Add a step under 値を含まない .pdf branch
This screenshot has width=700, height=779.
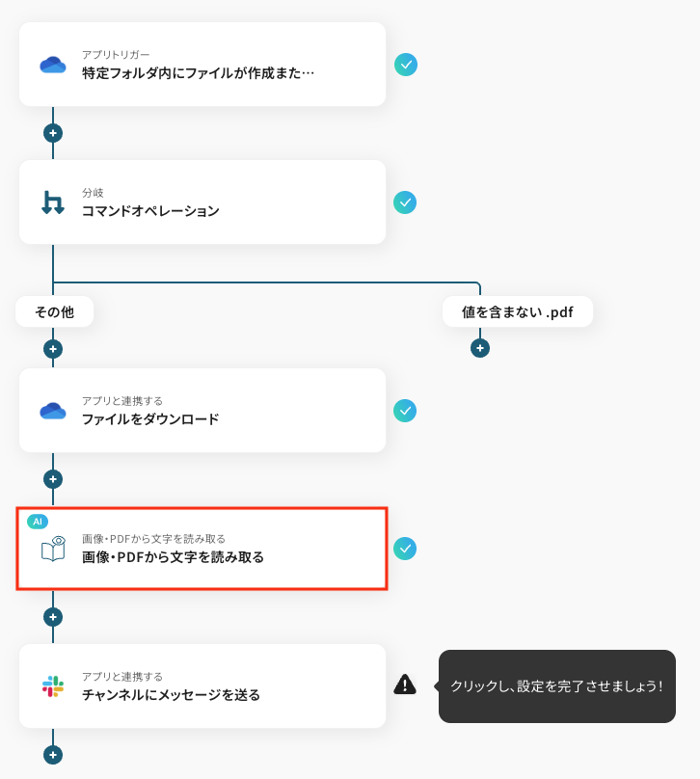tap(480, 348)
